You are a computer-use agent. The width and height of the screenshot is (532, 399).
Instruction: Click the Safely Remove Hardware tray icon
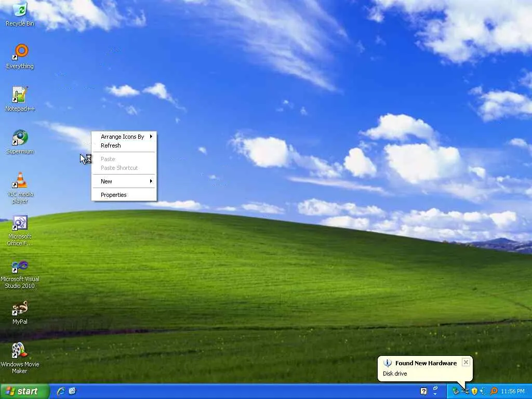click(456, 391)
